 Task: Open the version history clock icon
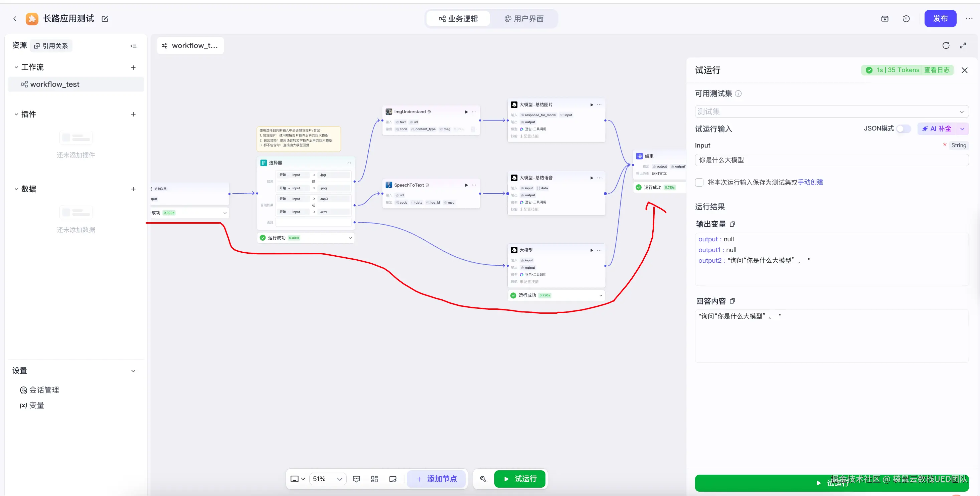pyautogui.click(x=906, y=19)
